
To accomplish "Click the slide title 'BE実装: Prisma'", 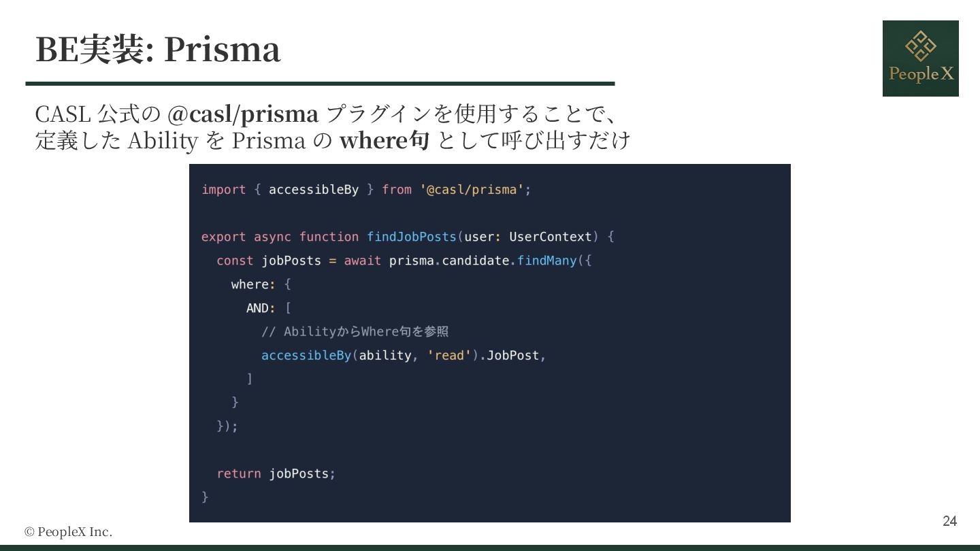I will [x=158, y=49].
